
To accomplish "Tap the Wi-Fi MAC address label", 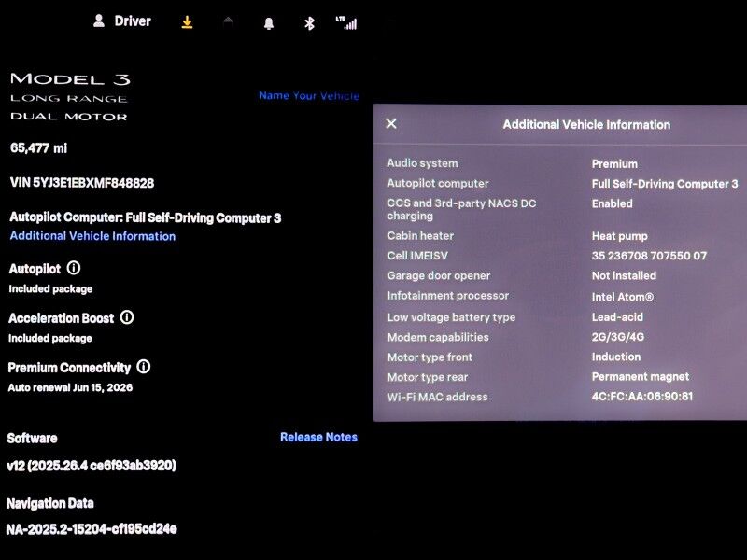I will pyautogui.click(x=437, y=398).
